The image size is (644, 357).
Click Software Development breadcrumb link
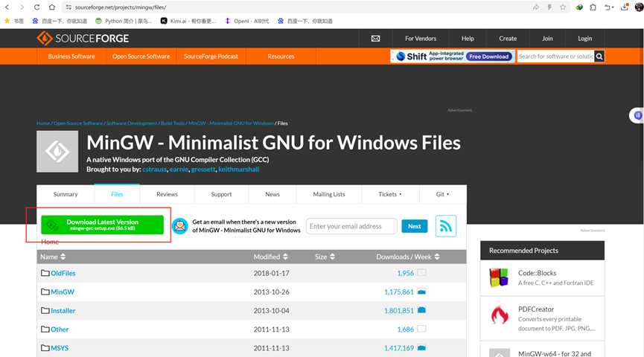[x=132, y=123]
